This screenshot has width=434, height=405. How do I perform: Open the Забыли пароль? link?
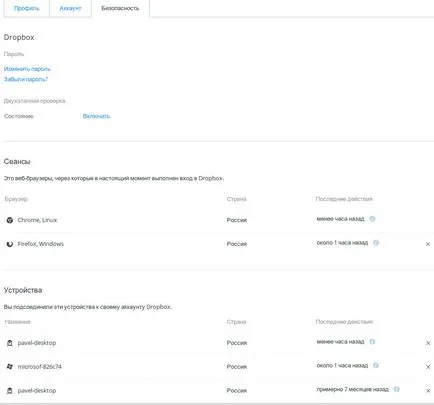coord(26,79)
